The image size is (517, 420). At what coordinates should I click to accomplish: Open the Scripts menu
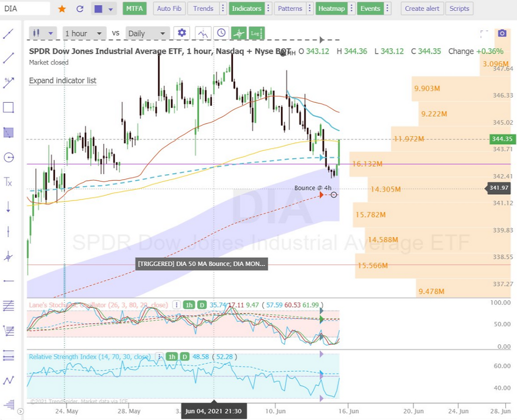point(459,9)
